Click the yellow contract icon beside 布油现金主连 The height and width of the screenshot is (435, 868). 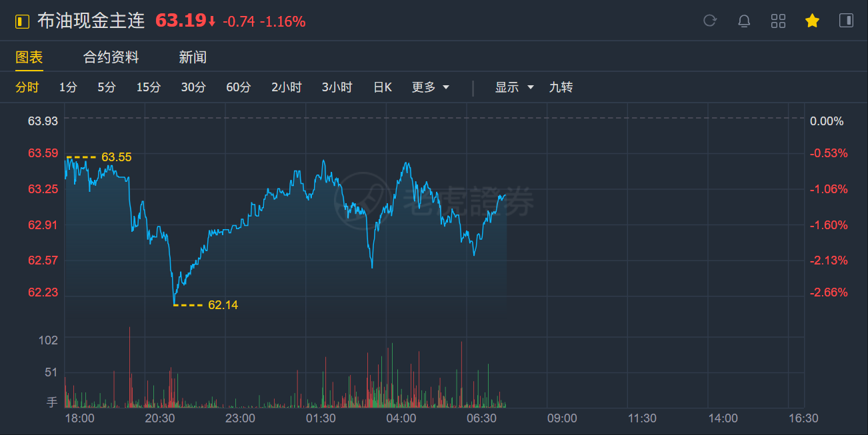23,21
